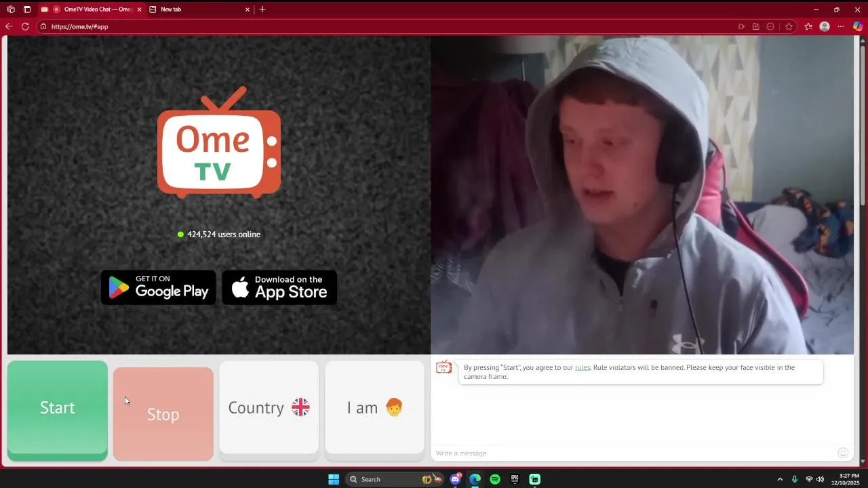Click the Stop button
The height and width of the screenshot is (488, 868).
pyautogui.click(x=163, y=414)
